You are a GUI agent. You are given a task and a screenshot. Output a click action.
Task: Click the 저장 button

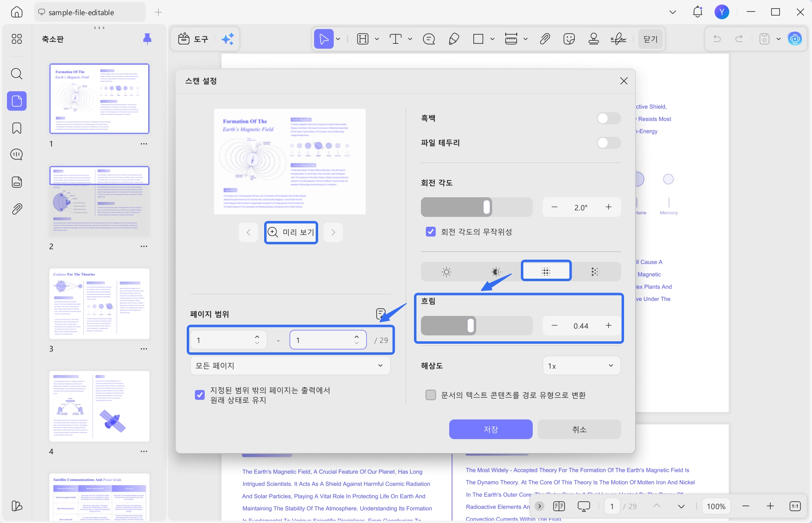(x=491, y=429)
